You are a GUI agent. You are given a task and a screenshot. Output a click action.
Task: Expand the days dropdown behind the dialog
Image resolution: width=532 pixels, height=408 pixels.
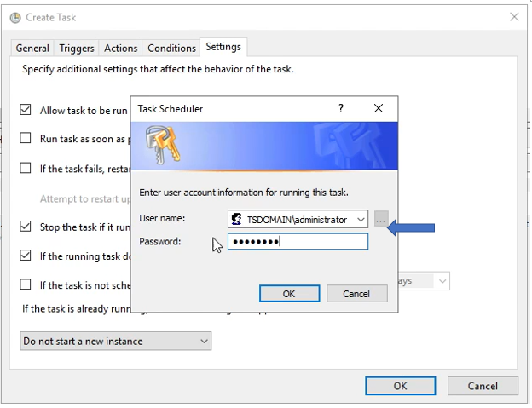pyautogui.click(x=442, y=281)
